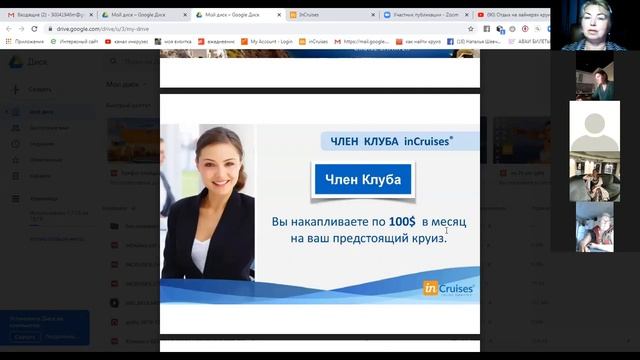Bookmark this page with the star icon
The width and height of the screenshot is (640, 360).
point(471,29)
